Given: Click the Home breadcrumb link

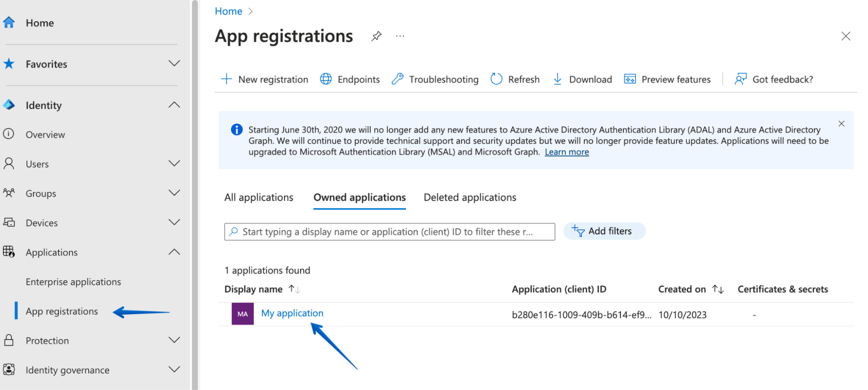Looking at the screenshot, I should (x=228, y=11).
